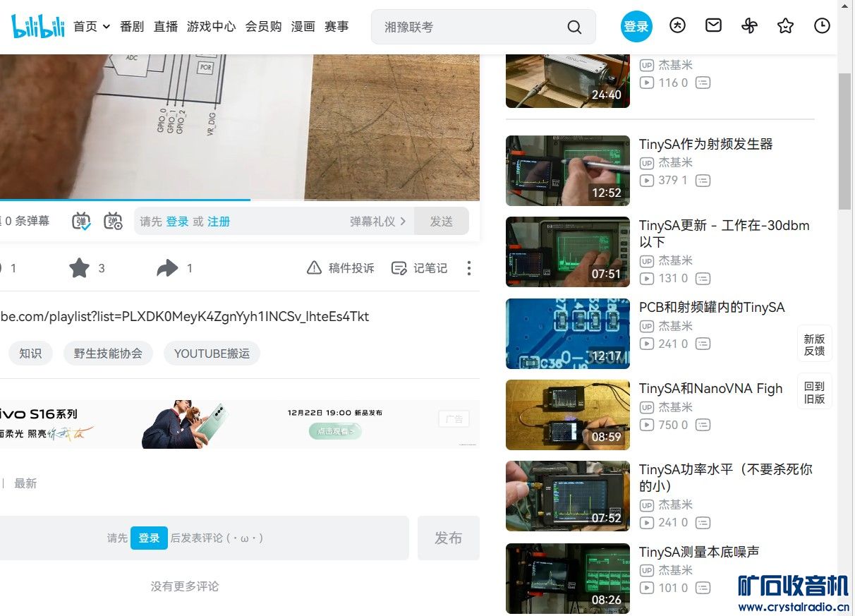Click the 发送 danmaku button
Viewport: 855px width, 616px height.
[x=442, y=221]
